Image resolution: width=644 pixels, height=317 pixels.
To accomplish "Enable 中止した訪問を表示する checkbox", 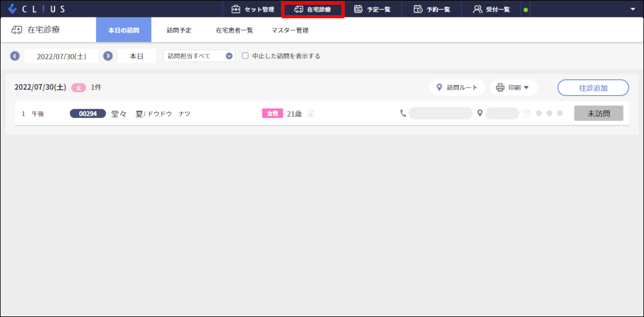I will 245,56.
